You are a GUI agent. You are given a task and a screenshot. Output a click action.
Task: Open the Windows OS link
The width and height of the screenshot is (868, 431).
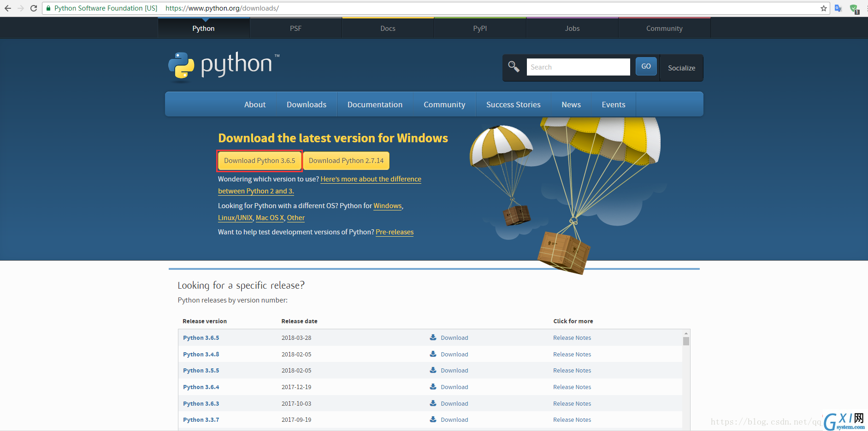(x=388, y=206)
